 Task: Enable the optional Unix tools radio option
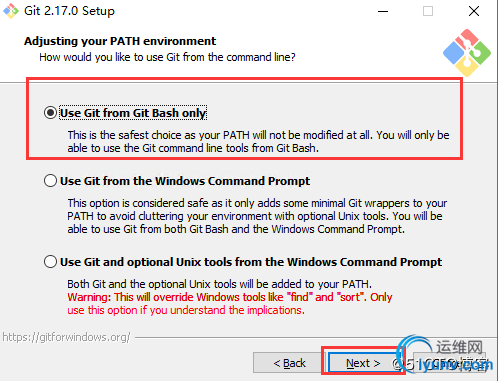[50, 262]
